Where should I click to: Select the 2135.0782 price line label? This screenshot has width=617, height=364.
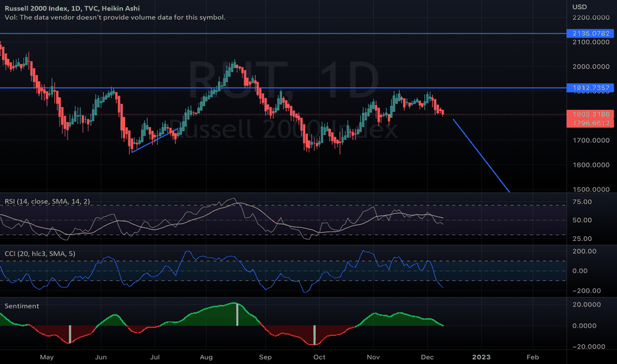pos(591,34)
